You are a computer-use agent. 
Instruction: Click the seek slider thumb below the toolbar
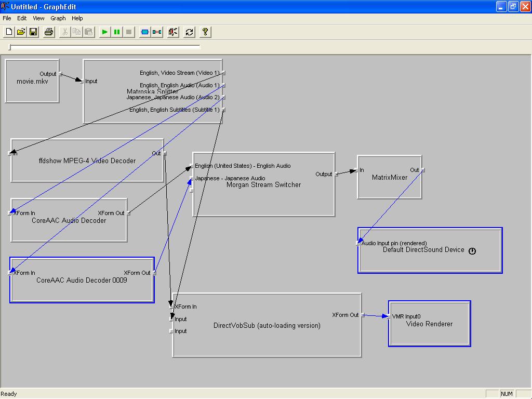10,47
